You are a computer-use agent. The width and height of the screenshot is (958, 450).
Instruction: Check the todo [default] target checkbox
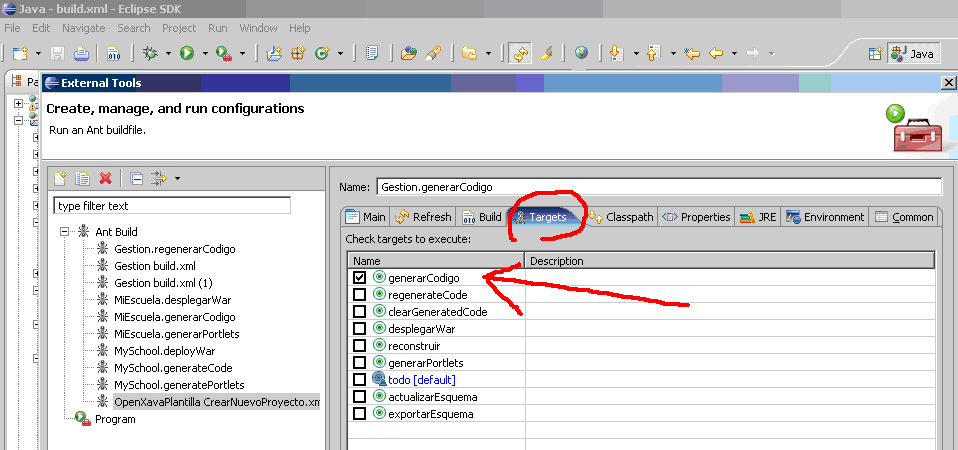pos(359,380)
